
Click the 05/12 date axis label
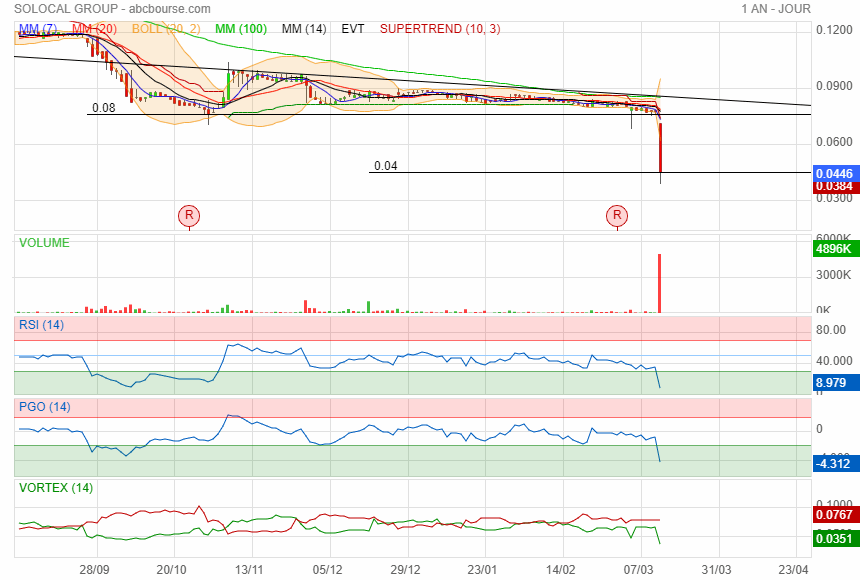pyautogui.click(x=327, y=570)
